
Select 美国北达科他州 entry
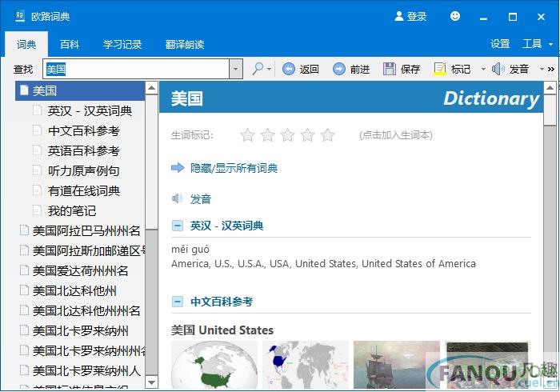point(74,290)
